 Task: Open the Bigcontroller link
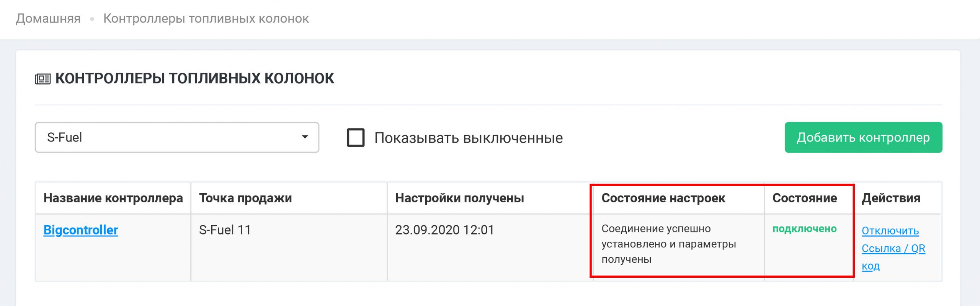pos(81,230)
